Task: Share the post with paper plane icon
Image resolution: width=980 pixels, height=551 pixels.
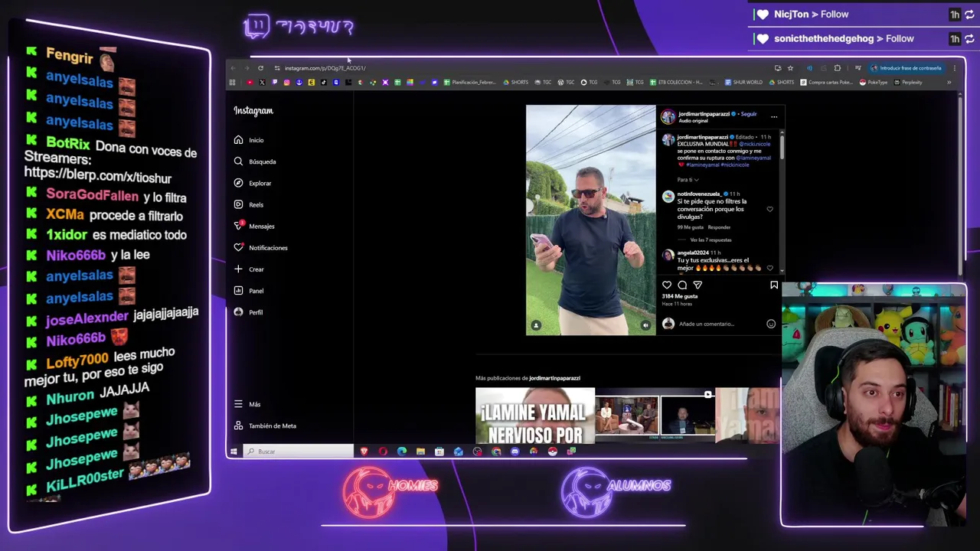Action: (x=697, y=285)
